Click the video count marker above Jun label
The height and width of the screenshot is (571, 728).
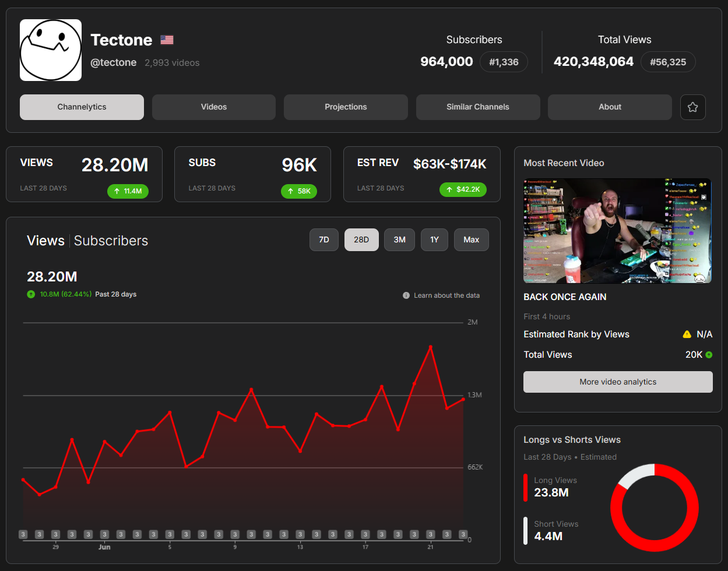pyautogui.click(x=104, y=534)
